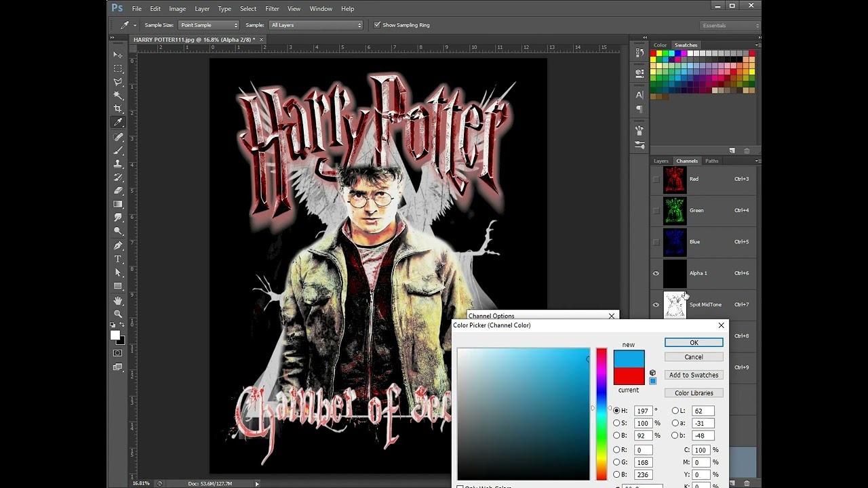Viewport: 868px width, 488px height.
Task: Select the Eyedropper tool in toolbox
Action: click(x=118, y=123)
